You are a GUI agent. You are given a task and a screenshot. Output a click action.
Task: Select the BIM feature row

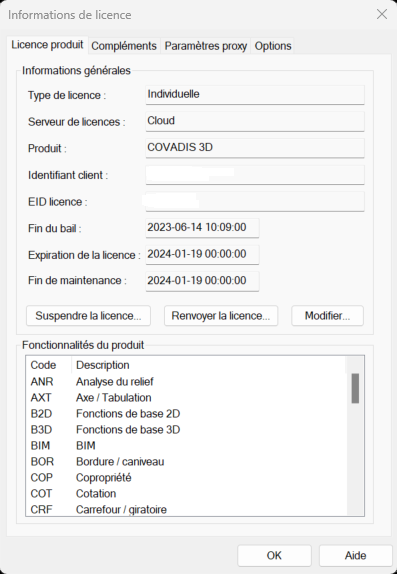[x=186, y=446]
